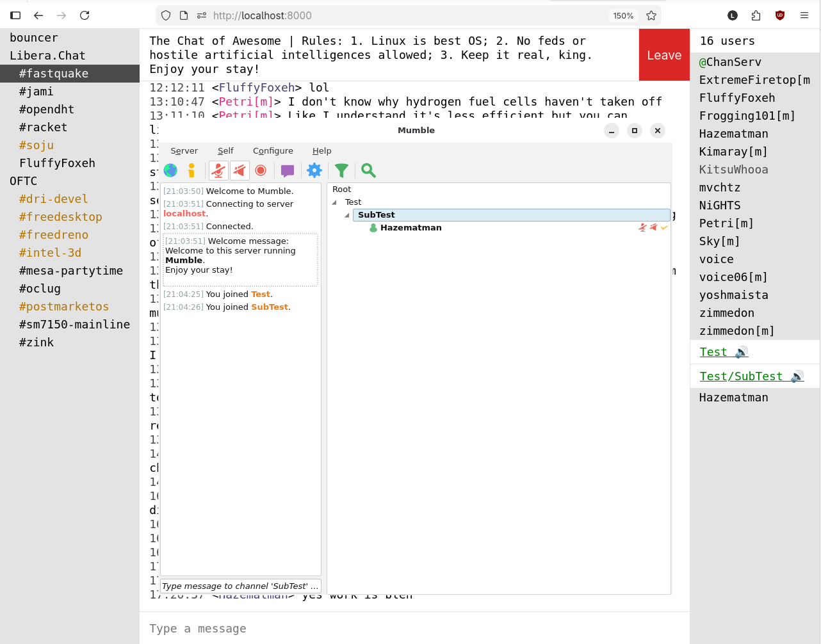This screenshot has width=821, height=644.
Task: Click the 150% zoom level indicator
Action: (623, 15)
